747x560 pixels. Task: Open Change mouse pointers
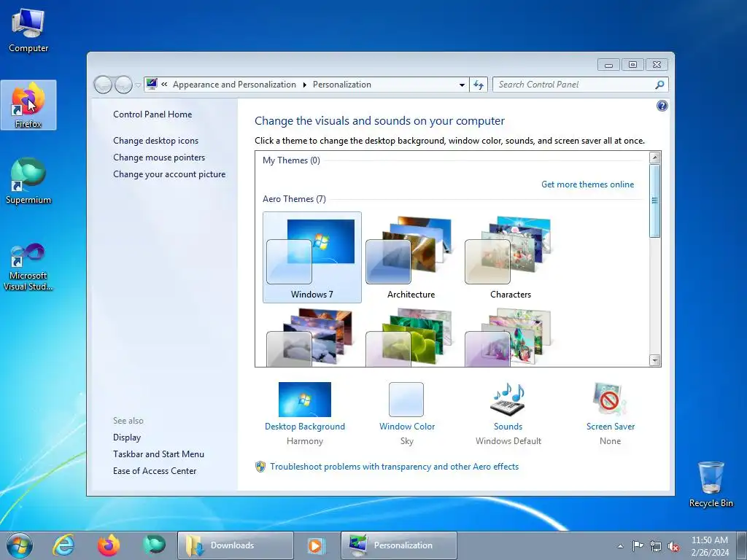159,157
